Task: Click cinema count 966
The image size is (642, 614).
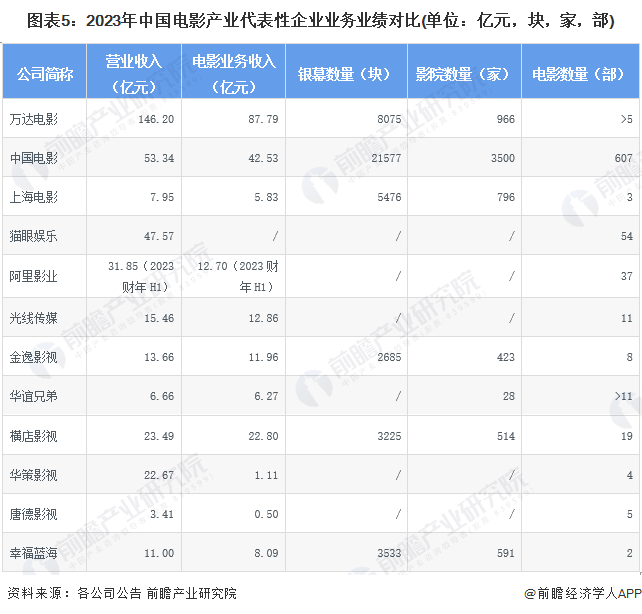Action: 506,119
